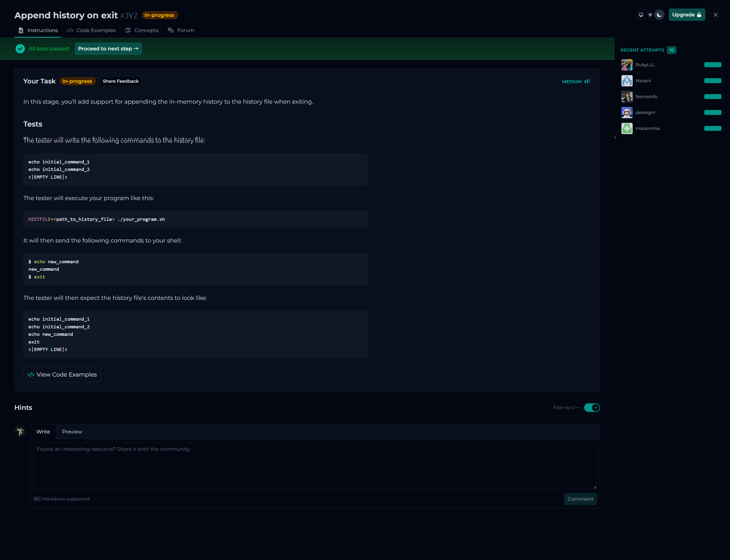
Task: Click Nazar4's green progress bar
Action: click(x=712, y=81)
